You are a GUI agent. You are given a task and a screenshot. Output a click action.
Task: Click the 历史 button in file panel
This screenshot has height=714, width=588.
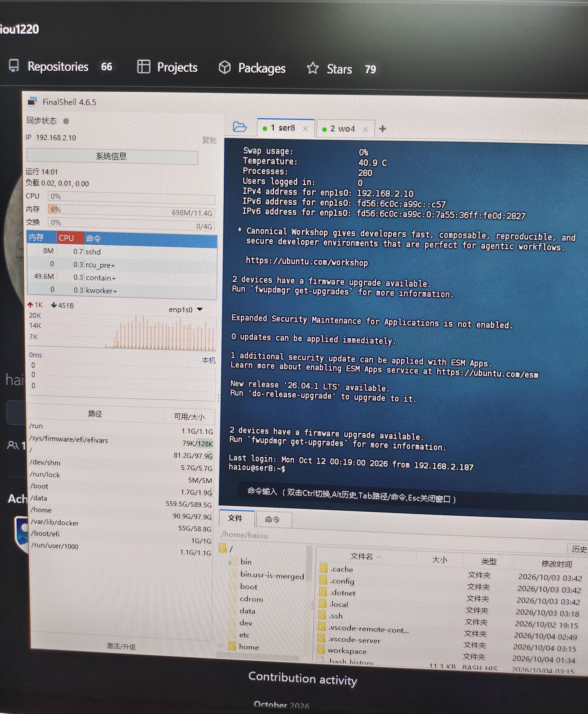click(x=579, y=549)
